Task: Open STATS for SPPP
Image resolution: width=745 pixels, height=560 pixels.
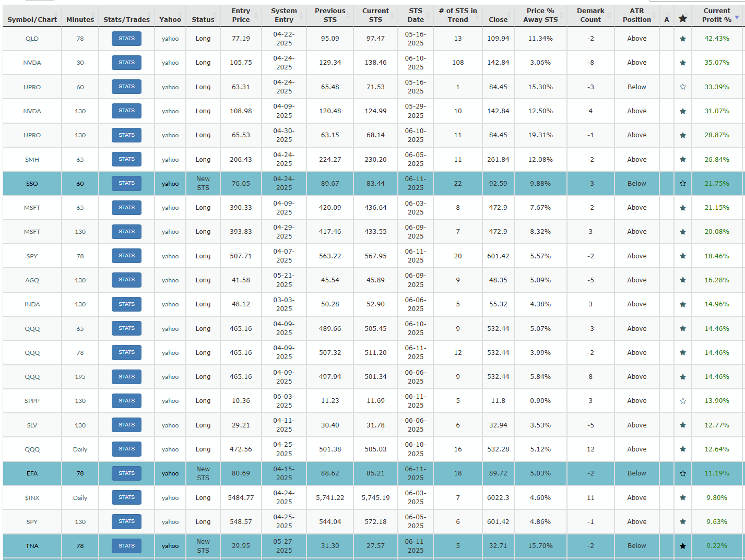Action: point(126,401)
